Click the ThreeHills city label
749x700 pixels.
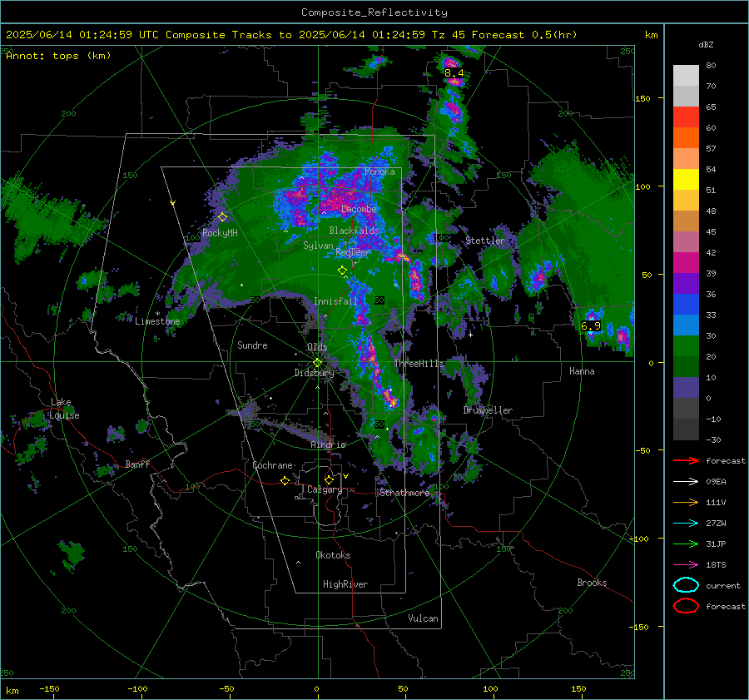pos(419,364)
